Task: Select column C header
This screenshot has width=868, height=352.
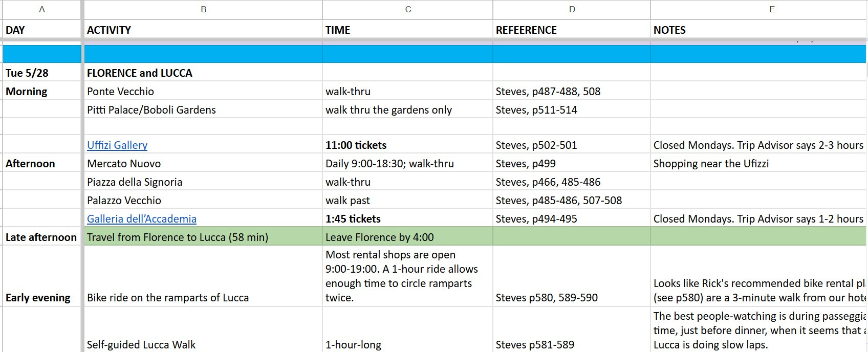Action: click(408, 9)
